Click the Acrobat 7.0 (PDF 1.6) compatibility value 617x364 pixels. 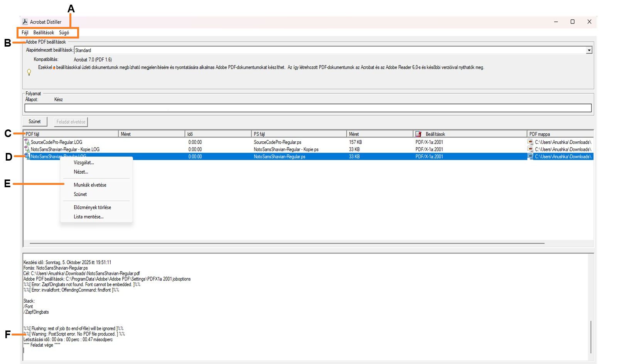tap(93, 60)
